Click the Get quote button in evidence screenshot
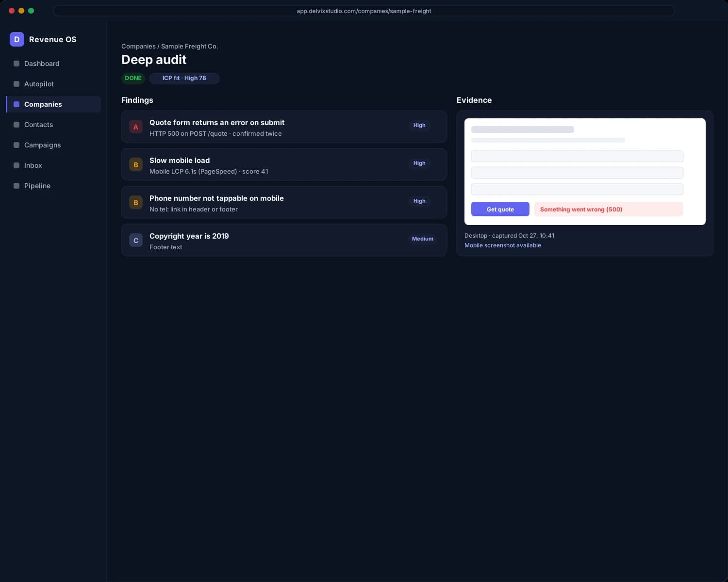 (x=500, y=209)
